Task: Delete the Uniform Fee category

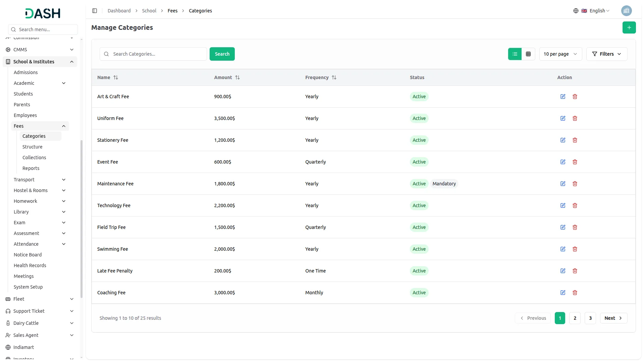Action: pyautogui.click(x=575, y=118)
